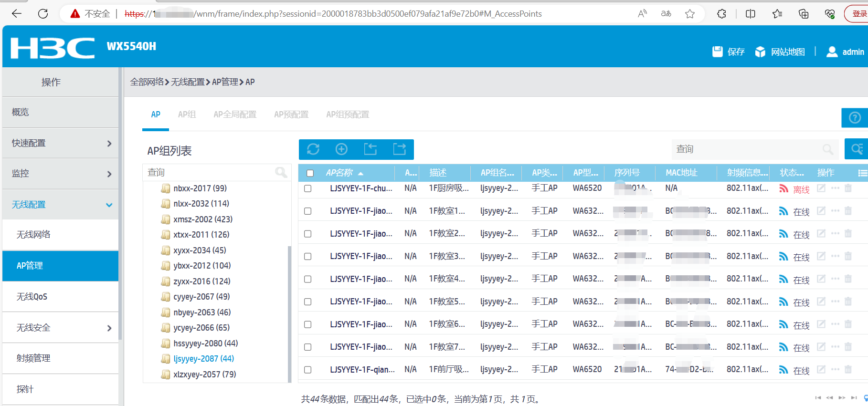Open more actions for the 1F教室3 row

(835, 256)
